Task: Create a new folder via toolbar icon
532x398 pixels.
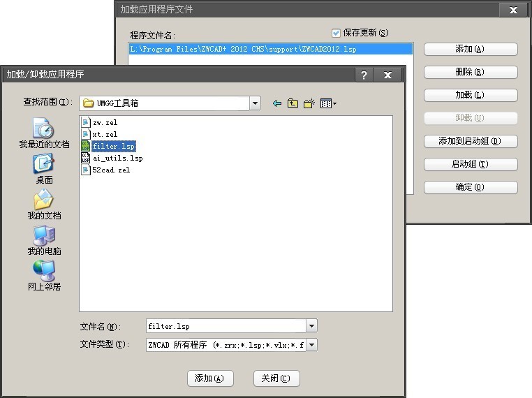Action: [x=309, y=103]
